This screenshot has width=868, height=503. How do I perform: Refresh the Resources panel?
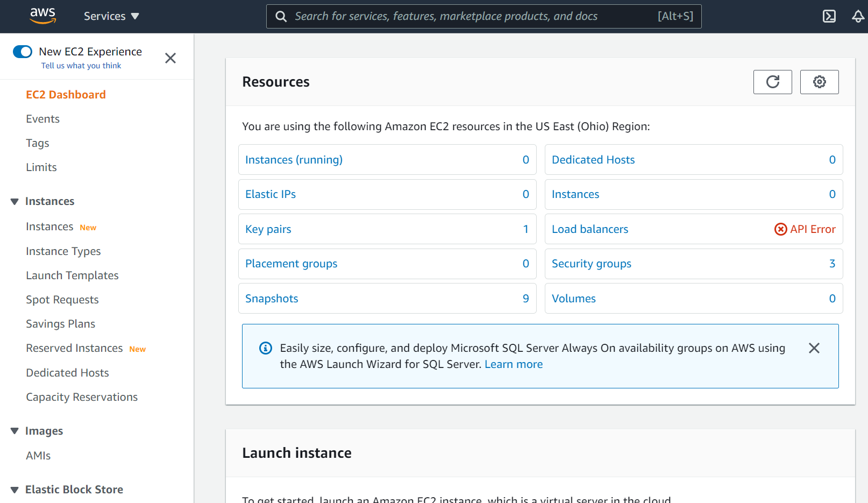point(772,82)
